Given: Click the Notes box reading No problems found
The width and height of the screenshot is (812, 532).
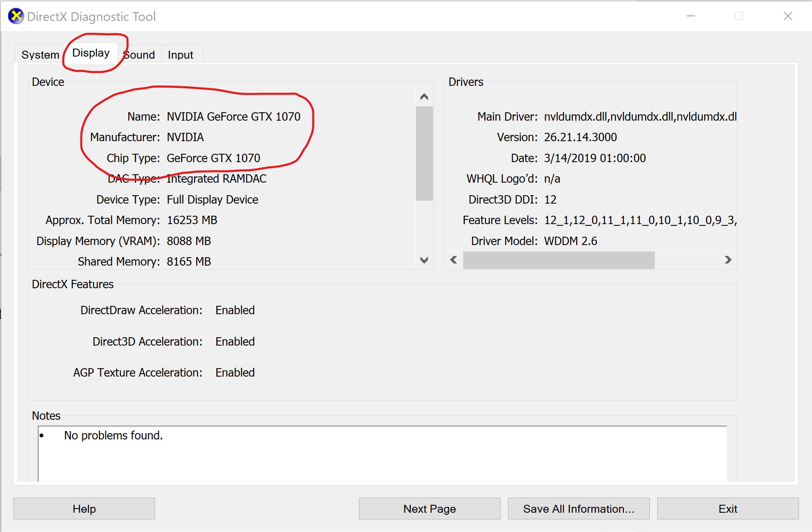Looking at the screenshot, I should click(382, 454).
